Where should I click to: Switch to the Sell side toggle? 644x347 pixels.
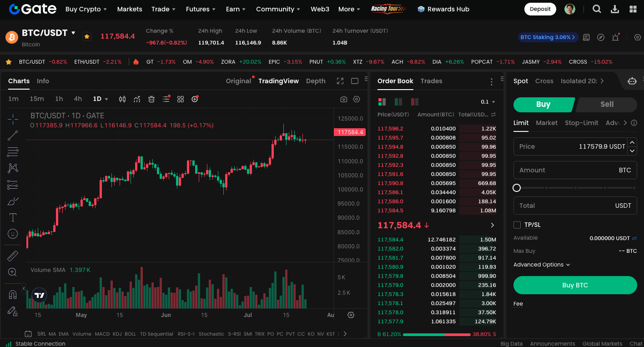607,104
